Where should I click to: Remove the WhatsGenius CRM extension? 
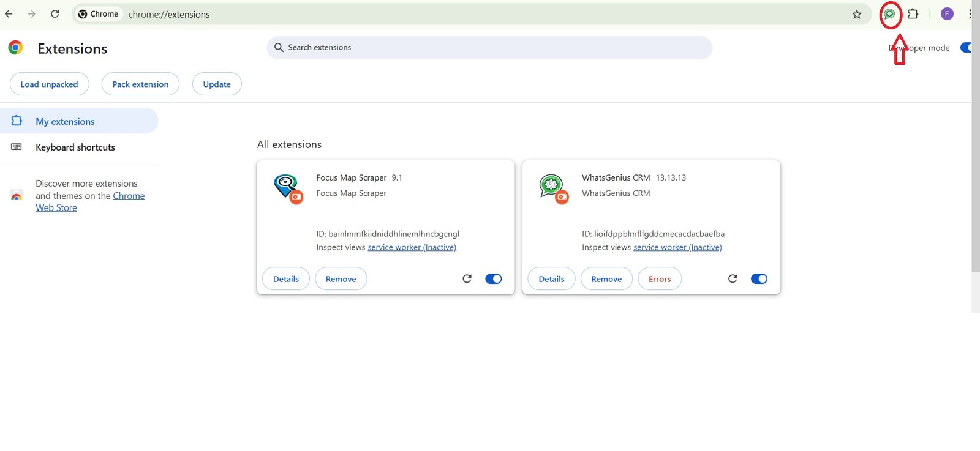point(606,279)
